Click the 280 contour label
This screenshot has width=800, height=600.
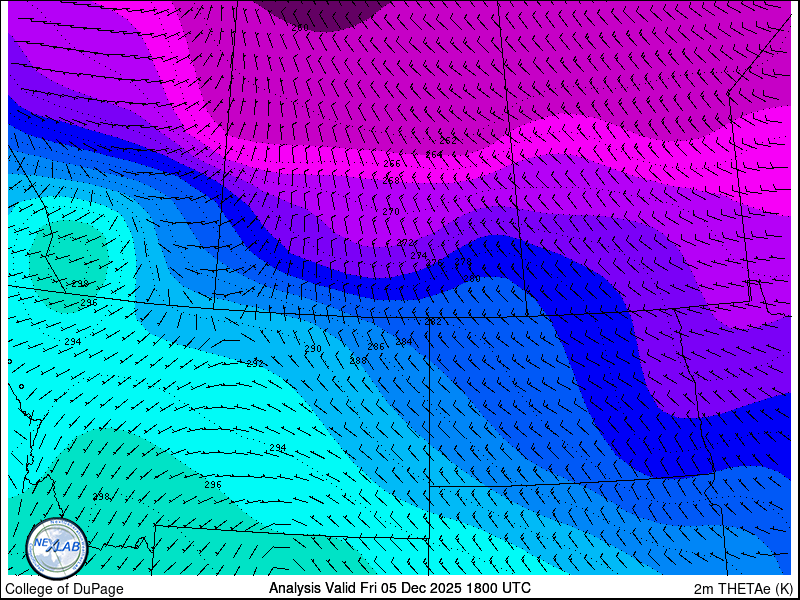click(x=472, y=279)
